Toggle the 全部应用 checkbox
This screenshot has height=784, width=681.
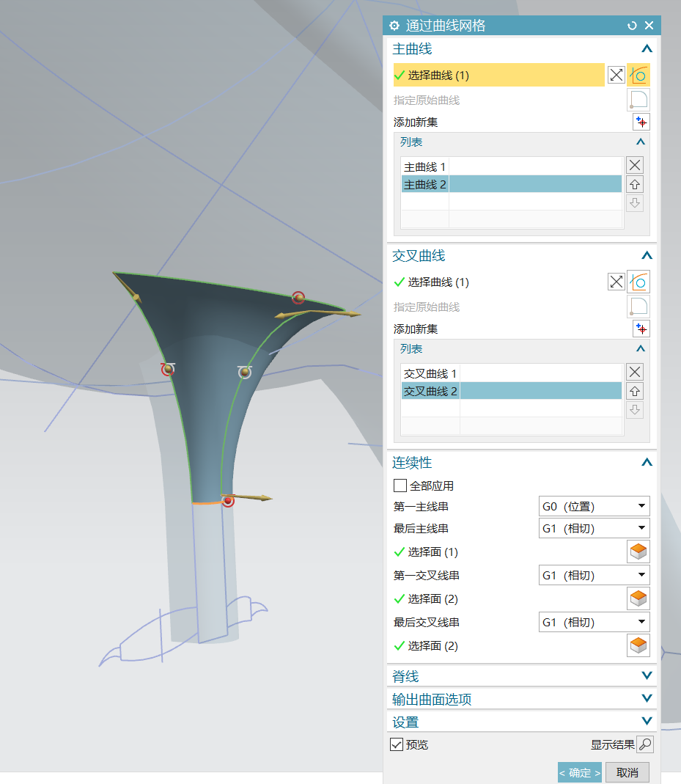click(400, 485)
